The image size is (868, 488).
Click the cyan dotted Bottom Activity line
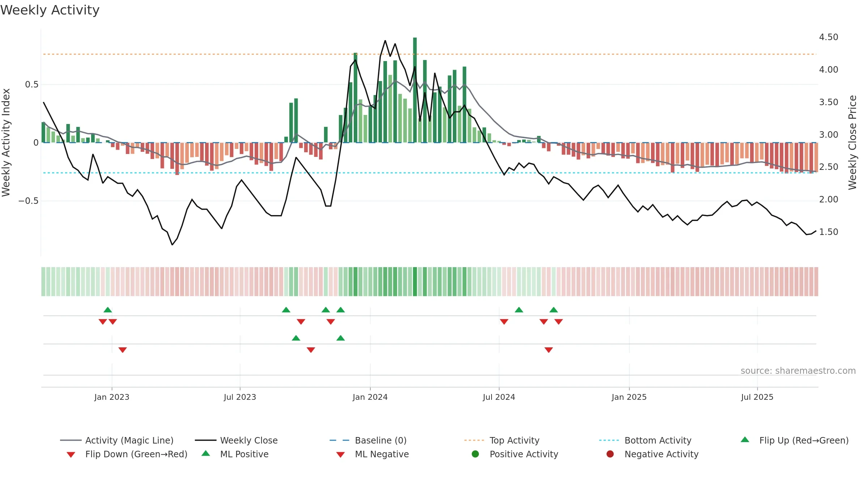pyautogui.click(x=430, y=173)
